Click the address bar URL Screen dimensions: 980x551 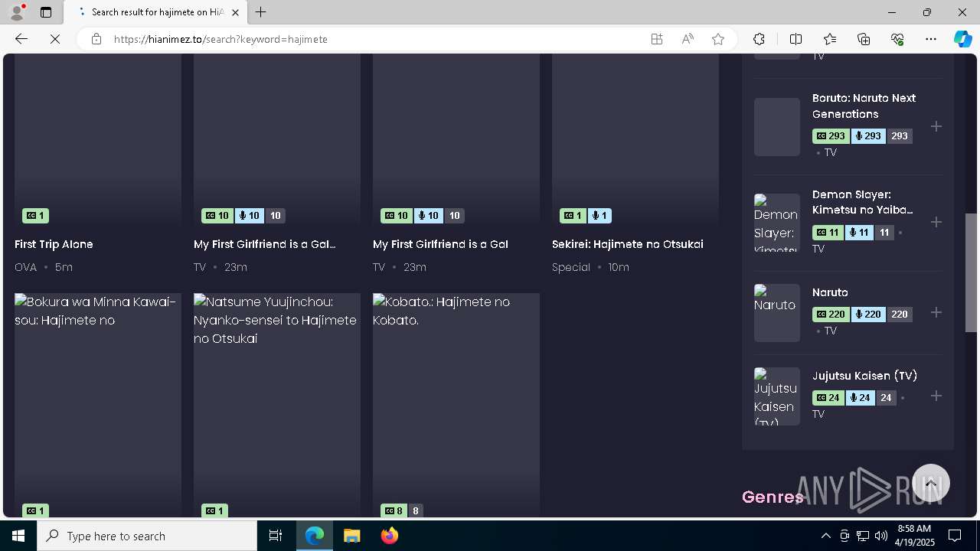(x=221, y=39)
